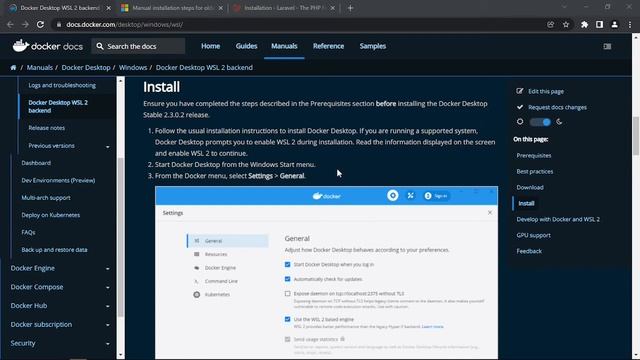Toggle Start Docker Desktop when you log in
Viewport: 640px width, 360px height.
click(x=287, y=264)
